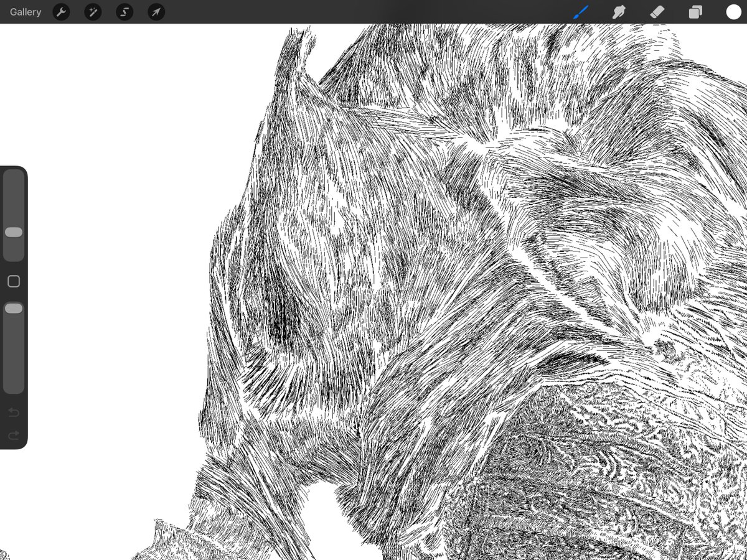Redo the last undone stroke
Image resolution: width=747 pixels, height=560 pixels.
pyautogui.click(x=14, y=435)
